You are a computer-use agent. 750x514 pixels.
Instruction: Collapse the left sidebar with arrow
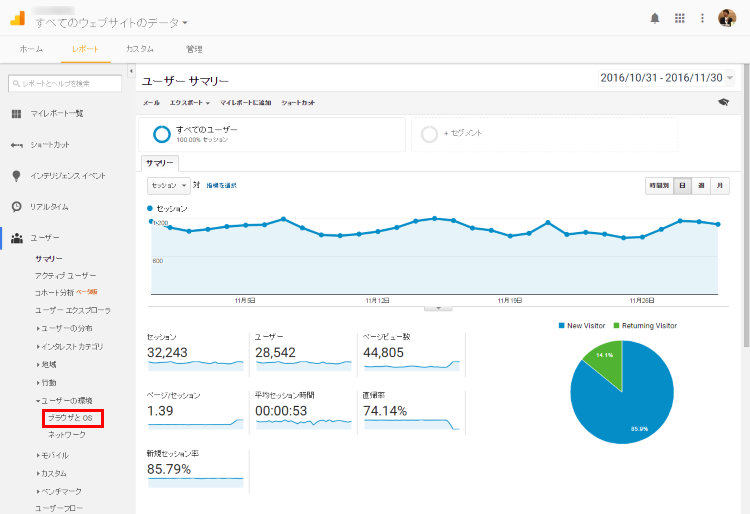tap(131, 71)
